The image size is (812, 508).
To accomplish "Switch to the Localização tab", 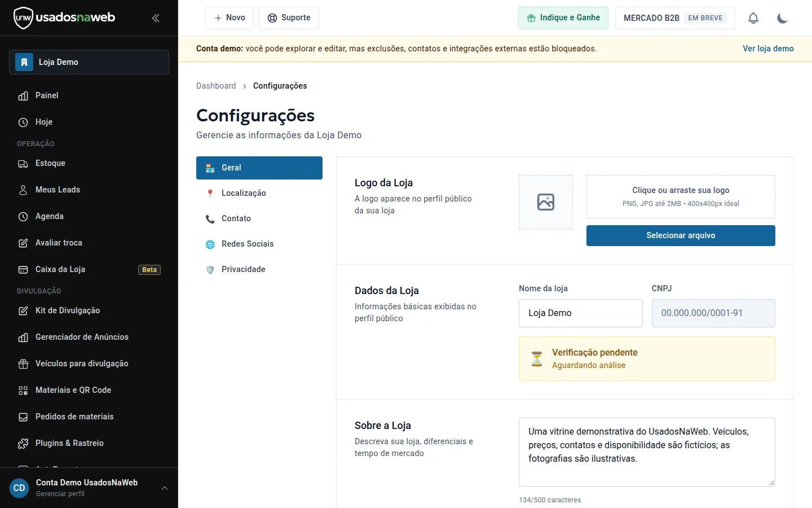I will pos(259,193).
